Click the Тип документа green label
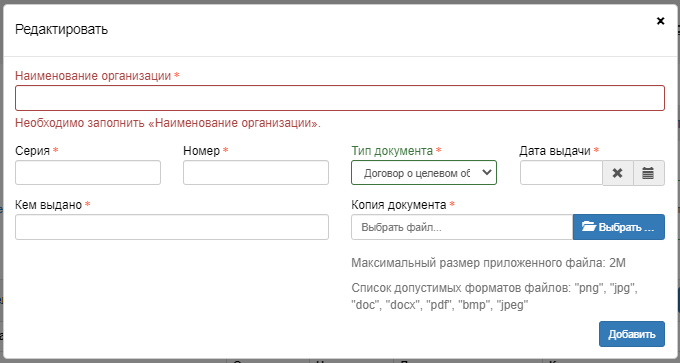Viewport: 680px width, 363px height. point(392,151)
